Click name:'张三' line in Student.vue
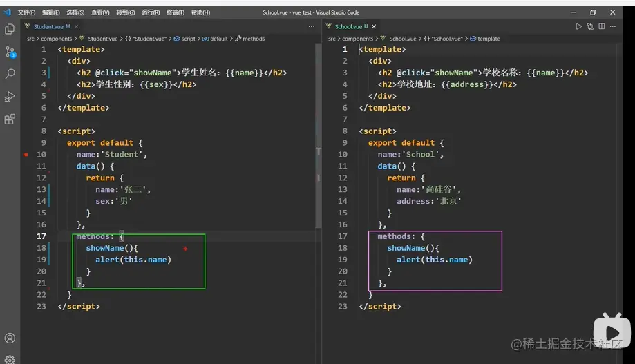Image resolution: width=635 pixels, height=364 pixels. coord(123,189)
